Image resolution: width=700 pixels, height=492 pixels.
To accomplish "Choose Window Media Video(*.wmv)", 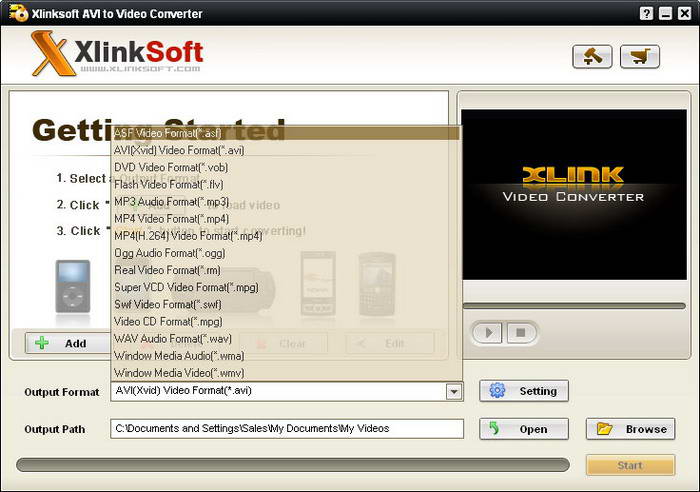I will [x=286, y=373].
